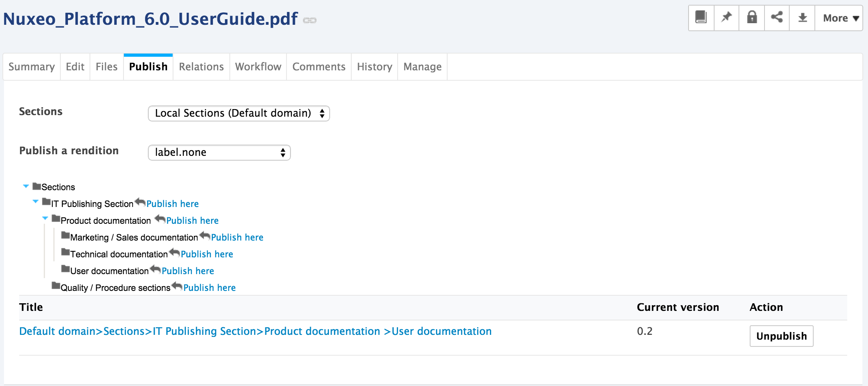The height and width of the screenshot is (386, 868).
Task: Collapse the Sections root tree node
Action: pos(26,186)
